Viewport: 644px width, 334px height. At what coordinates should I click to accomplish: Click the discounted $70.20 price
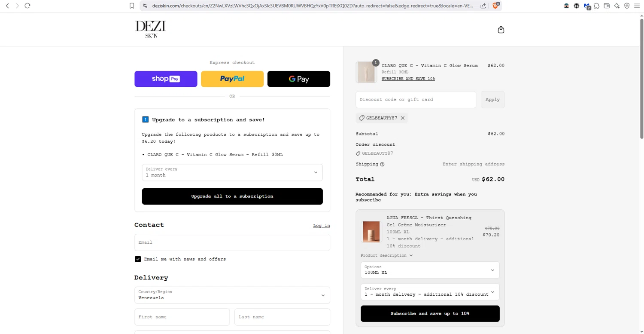tap(491, 235)
